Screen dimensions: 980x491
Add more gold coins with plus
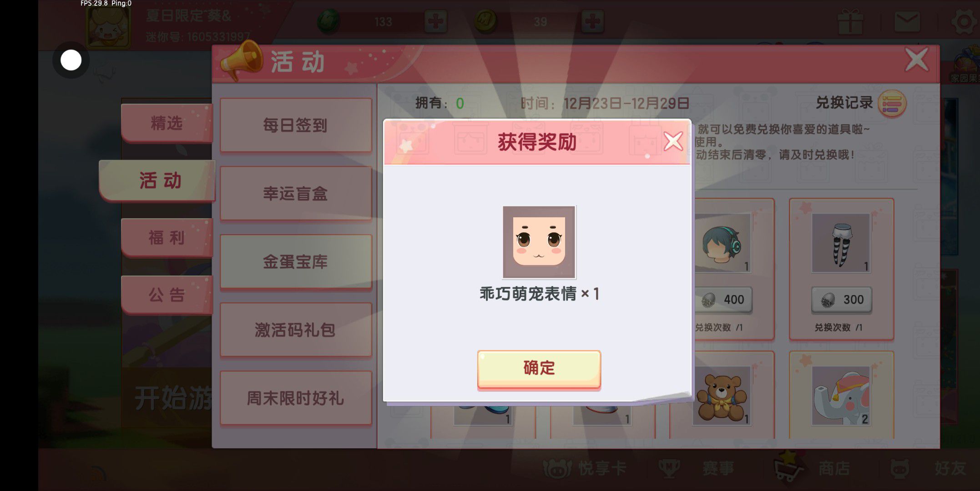(x=592, y=21)
